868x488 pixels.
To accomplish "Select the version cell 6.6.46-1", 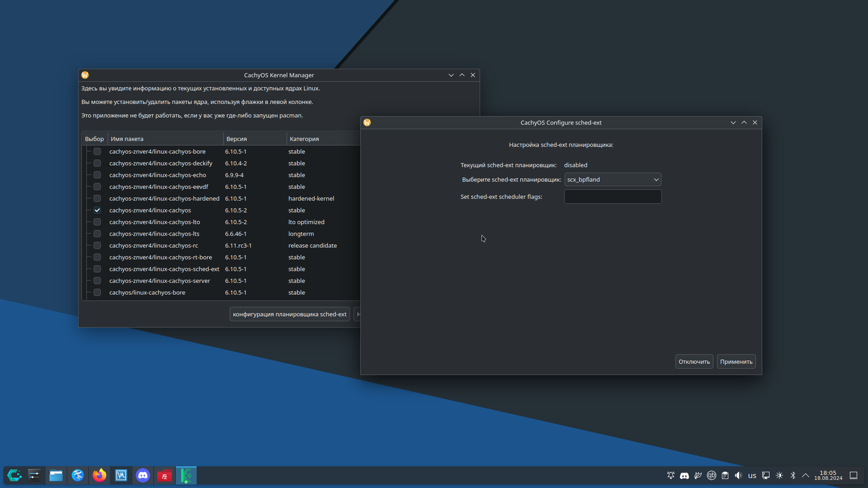I will point(236,234).
